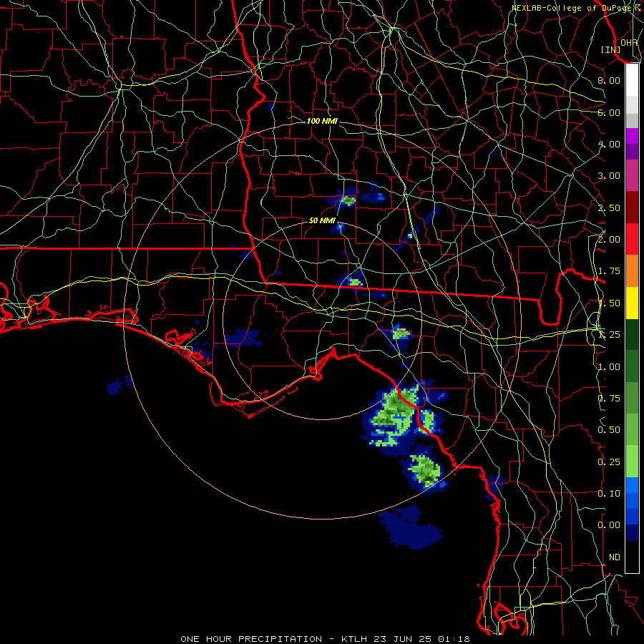
Task: Click the 2.50 legend value
Action: (609, 208)
